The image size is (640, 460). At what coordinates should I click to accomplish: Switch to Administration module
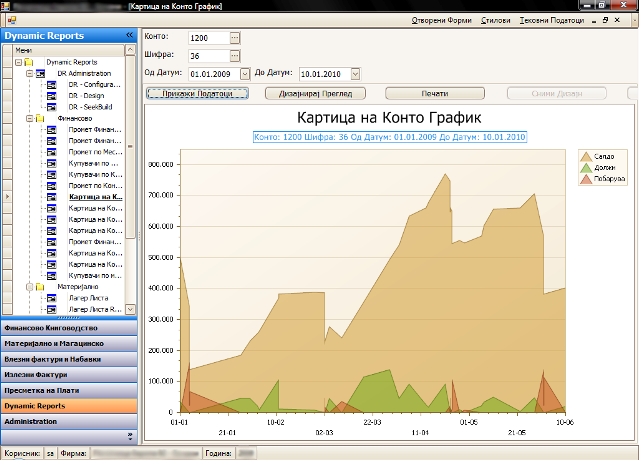click(x=69, y=422)
